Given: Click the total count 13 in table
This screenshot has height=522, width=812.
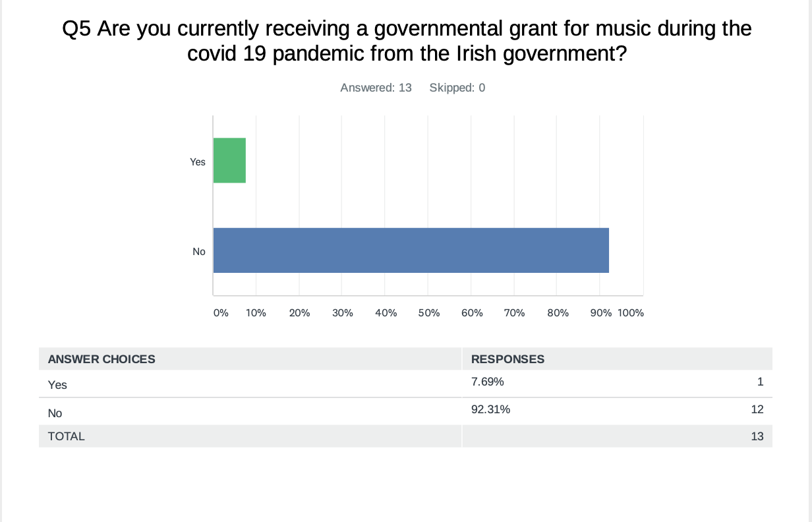Looking at the screenshot, I should coord(757,436).
